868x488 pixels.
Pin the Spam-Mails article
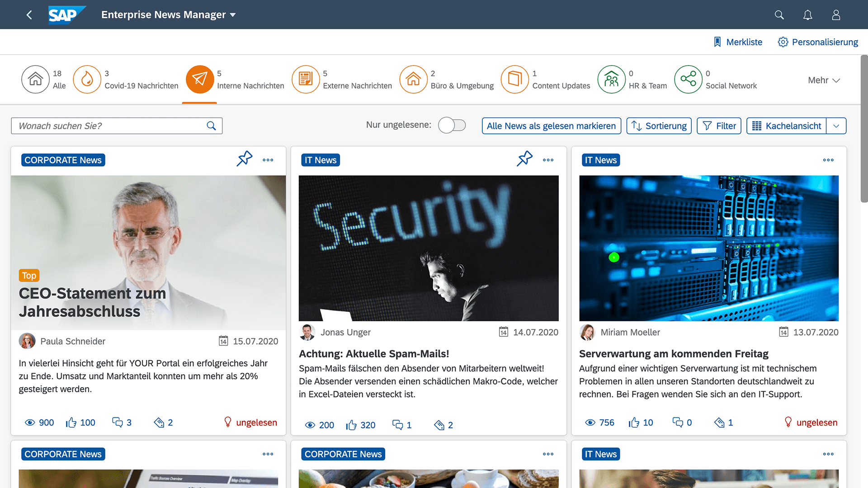point(524,159)
